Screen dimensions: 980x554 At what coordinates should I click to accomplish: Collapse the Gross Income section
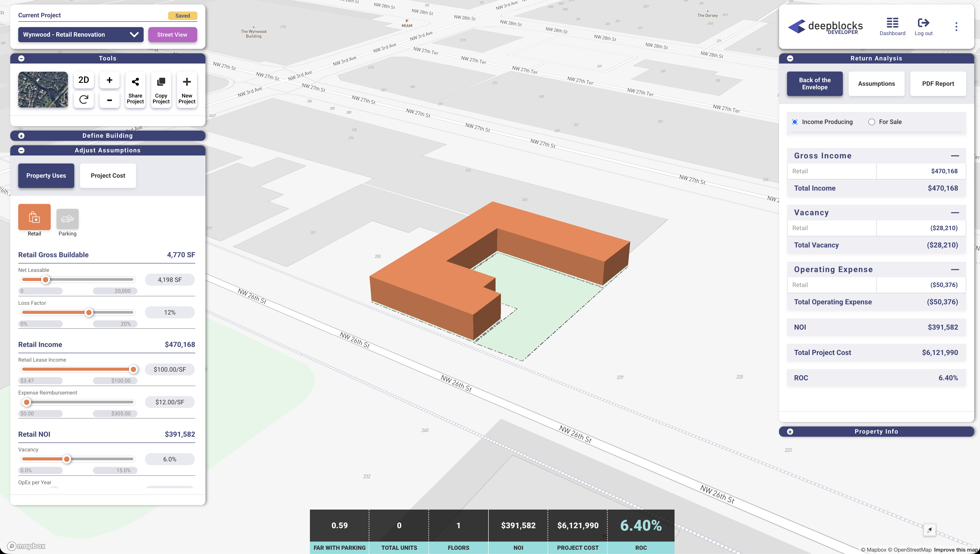coord(954,156)
